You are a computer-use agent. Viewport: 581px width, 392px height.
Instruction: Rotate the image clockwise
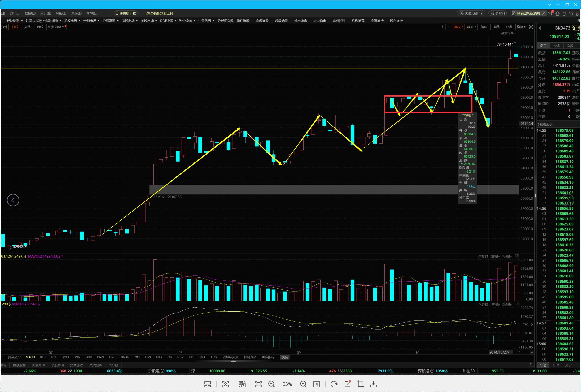click(334, 384)
